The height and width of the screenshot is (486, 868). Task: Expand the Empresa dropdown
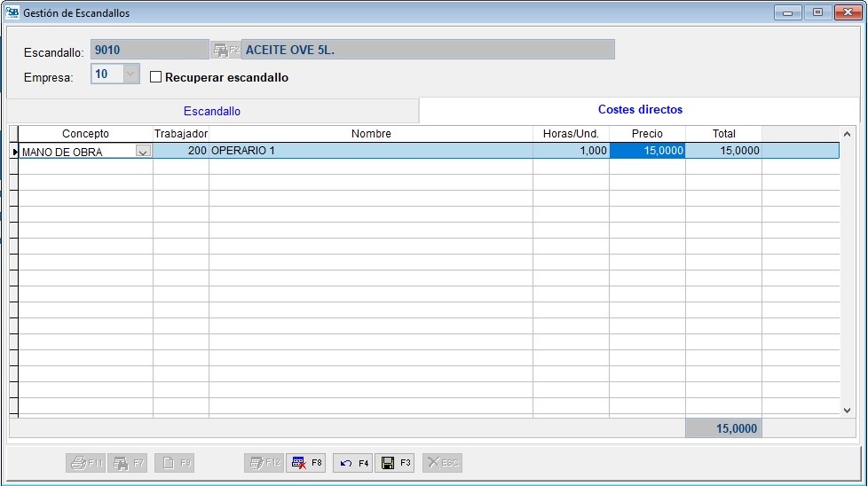coord(130,74)
